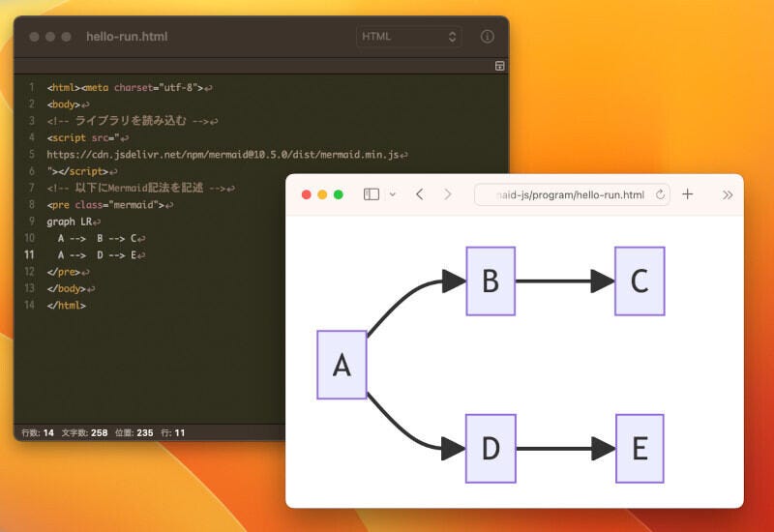This screenshot has height=532, width=774.
Task: Click the <body> tag on line 2
Action: point(63,104)
